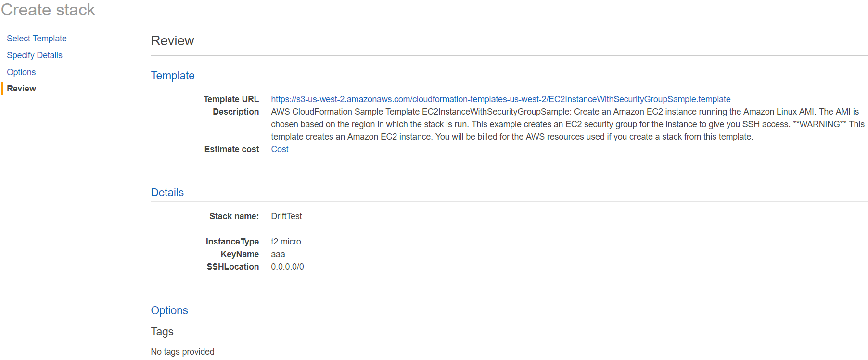868x360 pixels.
Task: Click the No tags provided text
Action: click(183, 352)
